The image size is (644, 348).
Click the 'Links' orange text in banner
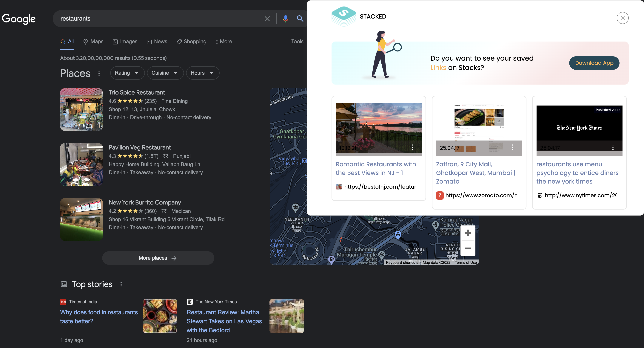point(438,68)
